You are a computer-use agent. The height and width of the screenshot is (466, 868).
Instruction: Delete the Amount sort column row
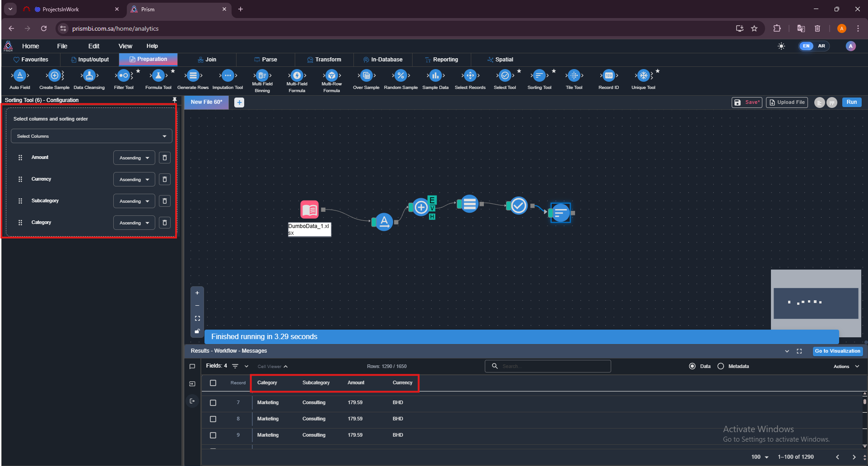click(x=165, y=158)
